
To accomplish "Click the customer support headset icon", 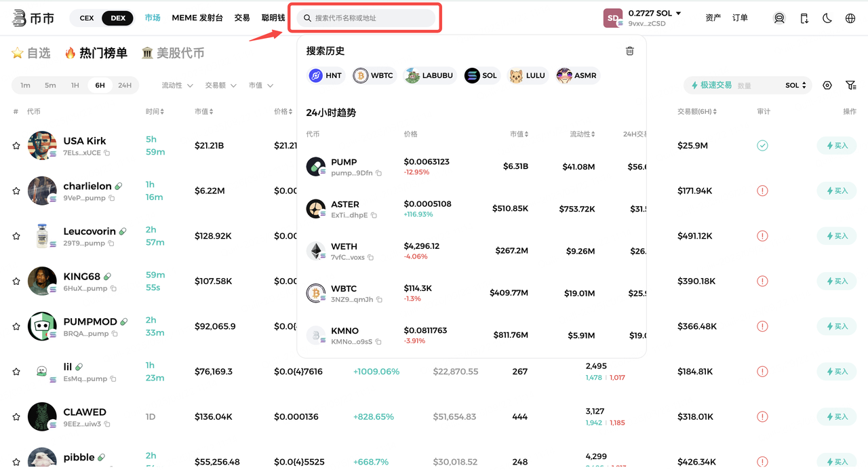I will pyautogui.click(x=779, y=18).
